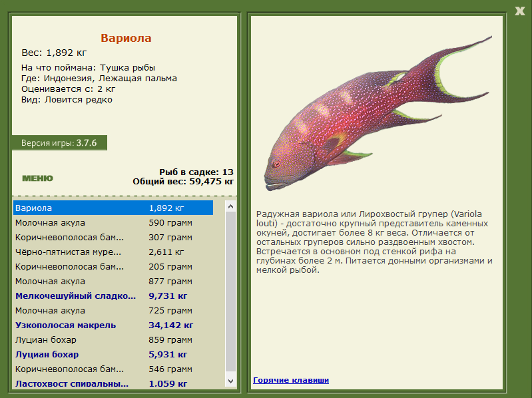Click На что поймана: Тушка рыбы line
The width and height of the screenshot is (532, 398).
(x=88, y=68)
